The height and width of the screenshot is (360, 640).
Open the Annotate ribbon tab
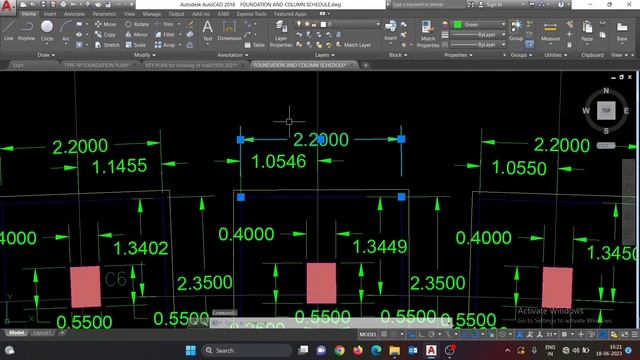tap(74, 14)
